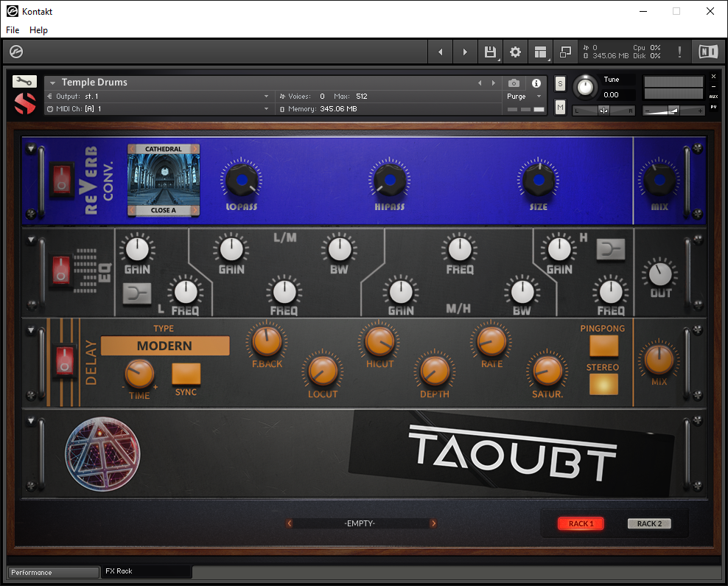Go to previous instrument with left arrow in toolbar
Image resolution: width=728 pixels, height=586 pixels.
point(440,52)
